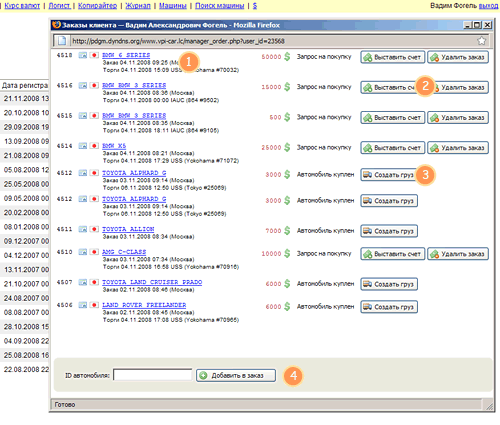
Task: Click Japan flag icon of AMG C-CLASS order
Action: pyautogui.click(x=94, y=252)
